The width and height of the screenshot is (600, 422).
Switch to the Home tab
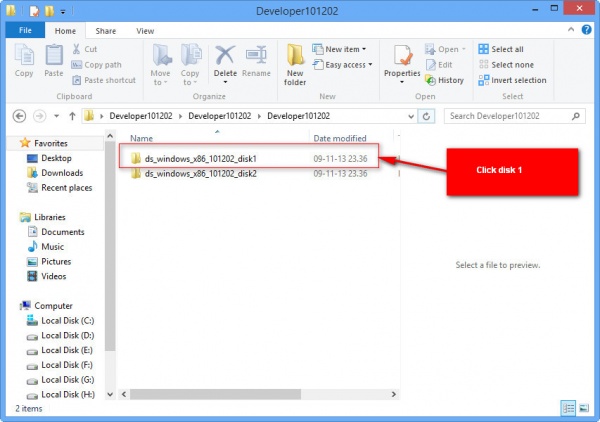[65, 31]
